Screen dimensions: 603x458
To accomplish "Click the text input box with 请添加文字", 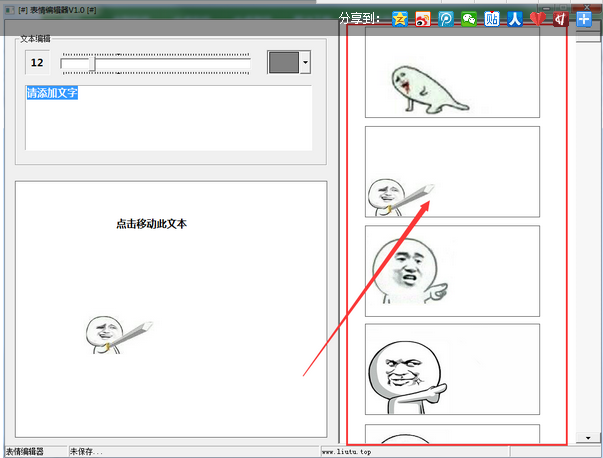I will [x=168, y=118].
